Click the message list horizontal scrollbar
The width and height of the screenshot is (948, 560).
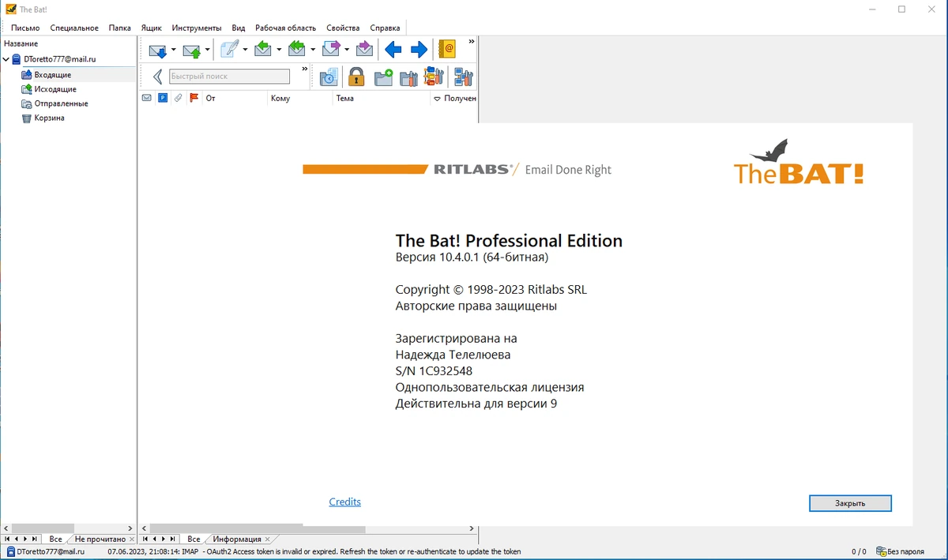(x=308, y=528)
